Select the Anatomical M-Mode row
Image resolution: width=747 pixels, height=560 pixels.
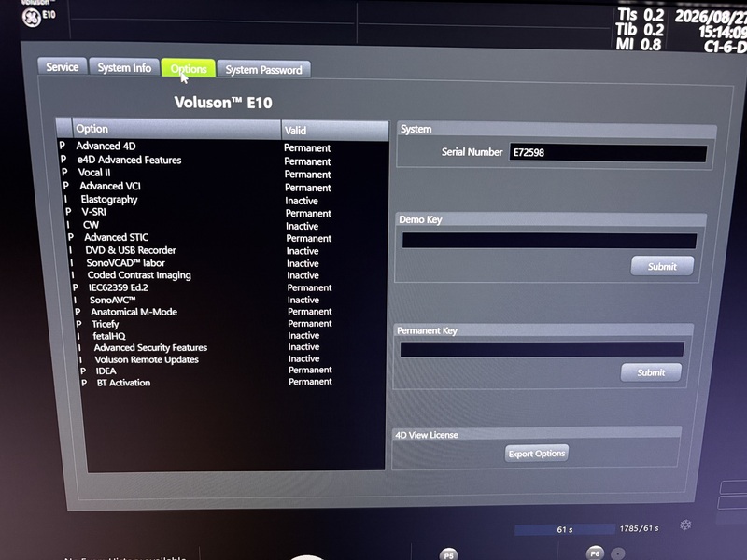(x=229, y=312)
